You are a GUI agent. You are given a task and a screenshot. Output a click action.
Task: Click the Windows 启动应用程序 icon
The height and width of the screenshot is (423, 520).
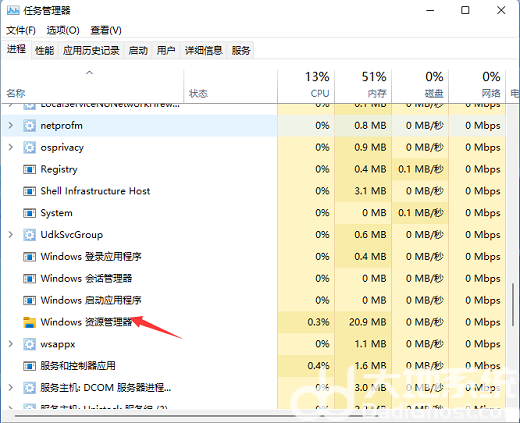(x=29, y=301)
